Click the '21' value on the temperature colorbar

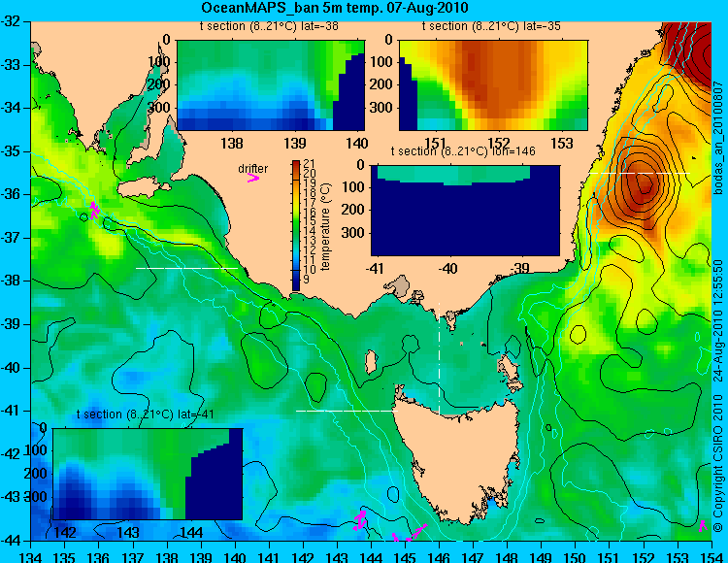pos(309,163)
